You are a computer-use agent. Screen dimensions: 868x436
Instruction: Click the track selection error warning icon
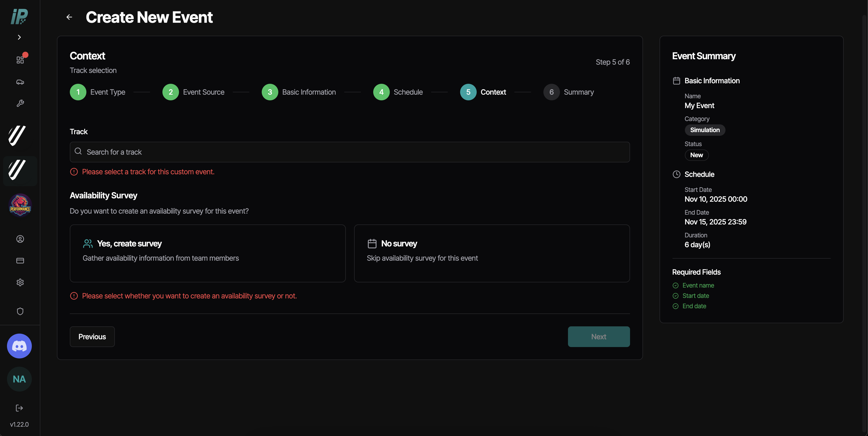pyautogui.click(x=74, y=172)
